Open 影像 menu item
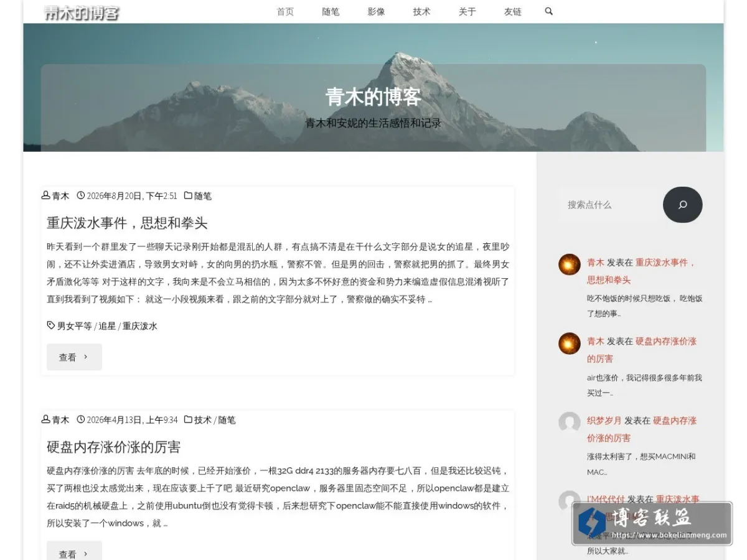This screenshot has height=560, width=747. (x=376, y=12)
